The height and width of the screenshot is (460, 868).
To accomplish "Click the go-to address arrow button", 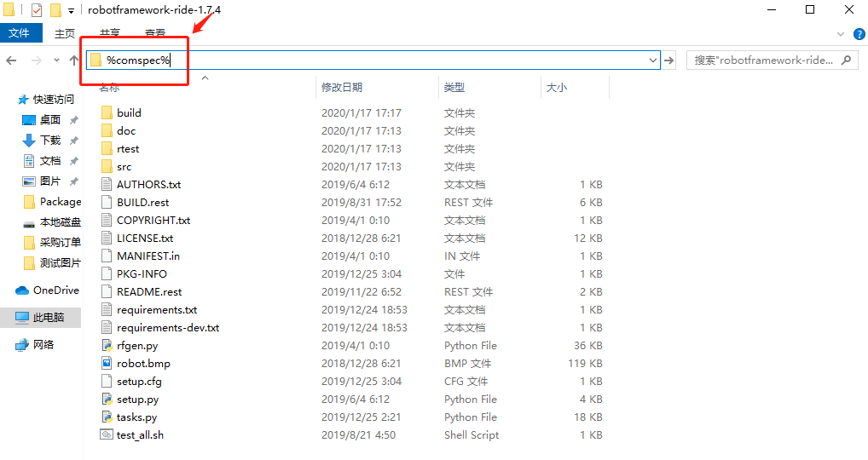I will pyautogui.click(x=669, y=60).
